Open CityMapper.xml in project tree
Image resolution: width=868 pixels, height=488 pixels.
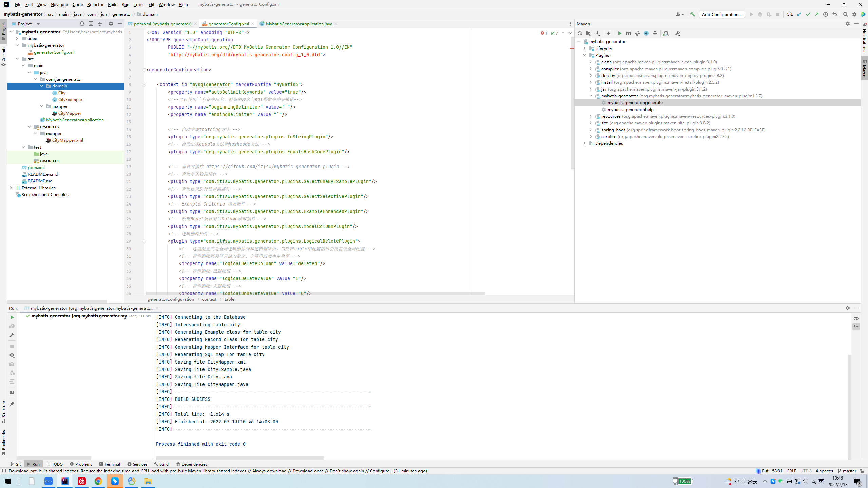[67, 140]
